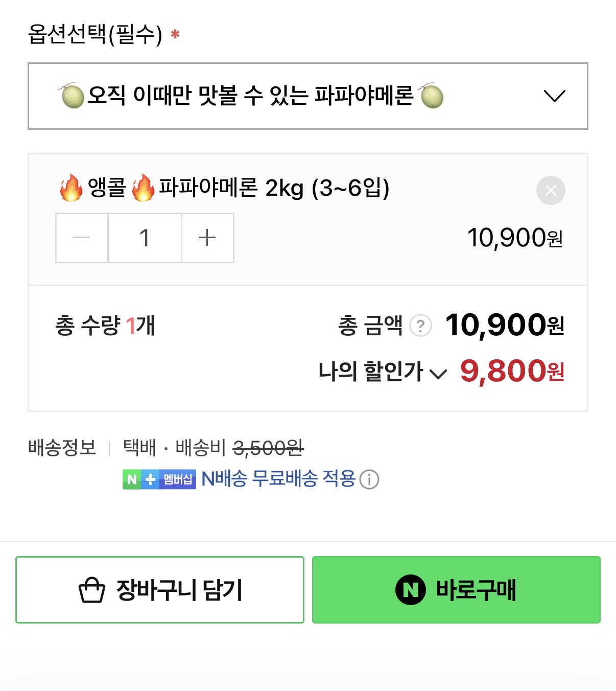The image size is (616, 691).
Task: Open the 총 금액 question mark help
Action: point(421,326)
